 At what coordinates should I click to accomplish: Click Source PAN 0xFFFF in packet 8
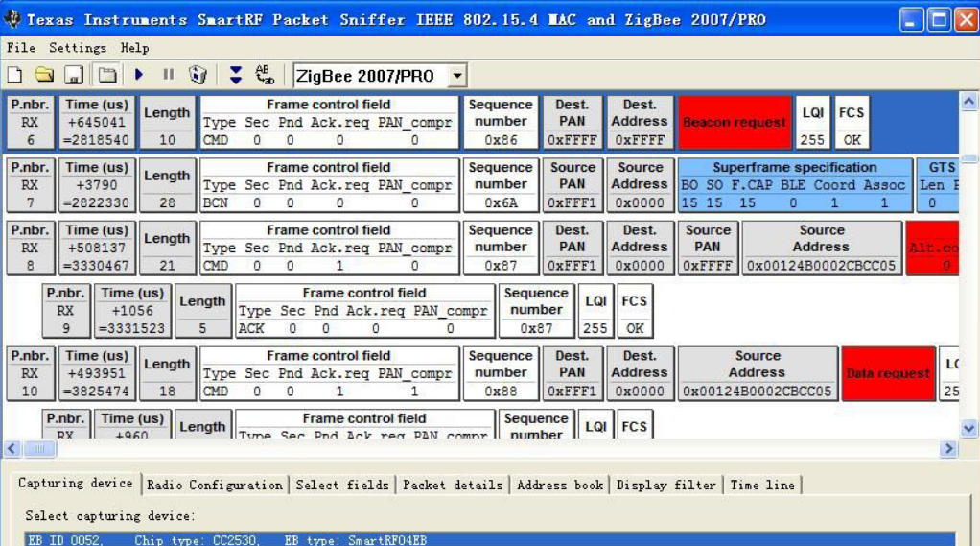pos(708,248)
